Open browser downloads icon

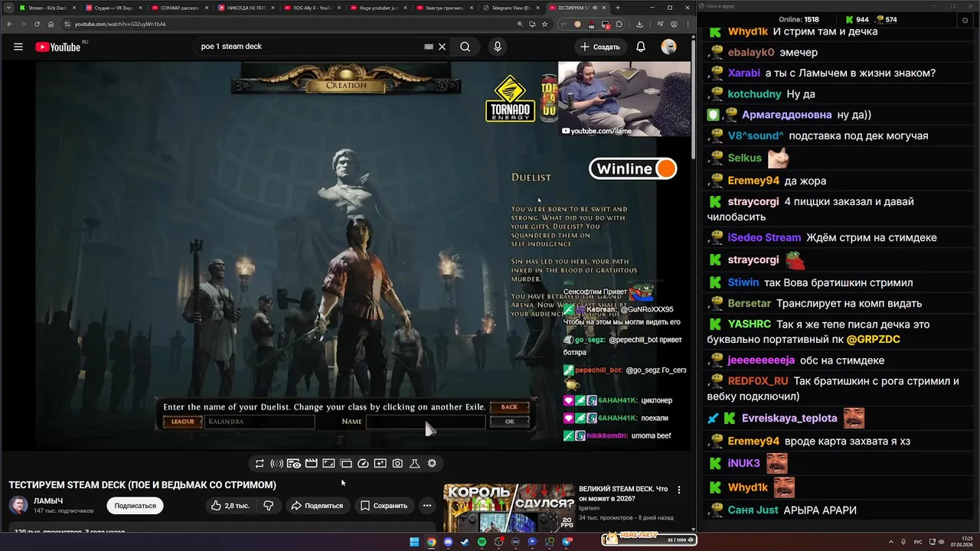(639, 24)
